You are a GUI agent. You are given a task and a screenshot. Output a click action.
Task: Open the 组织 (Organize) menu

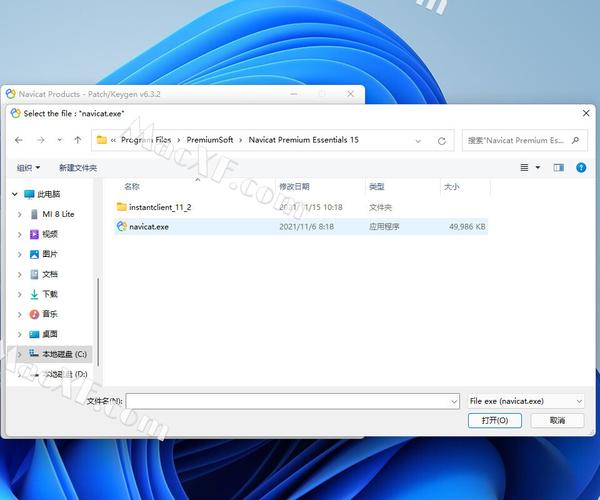tap(28, 168)
